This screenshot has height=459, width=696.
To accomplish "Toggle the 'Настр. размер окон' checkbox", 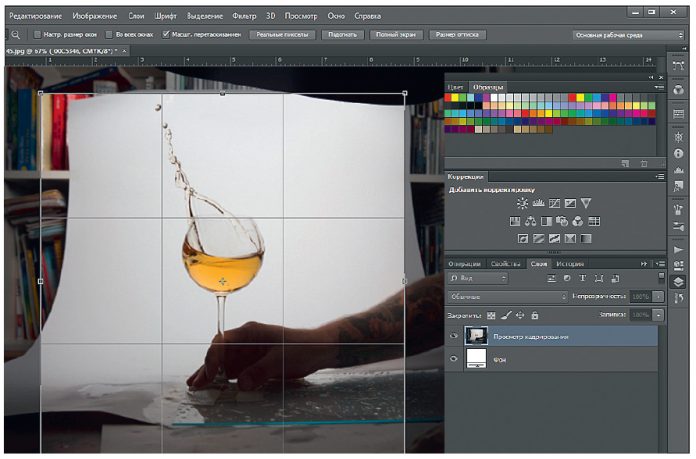I will (x=37, y=34).
